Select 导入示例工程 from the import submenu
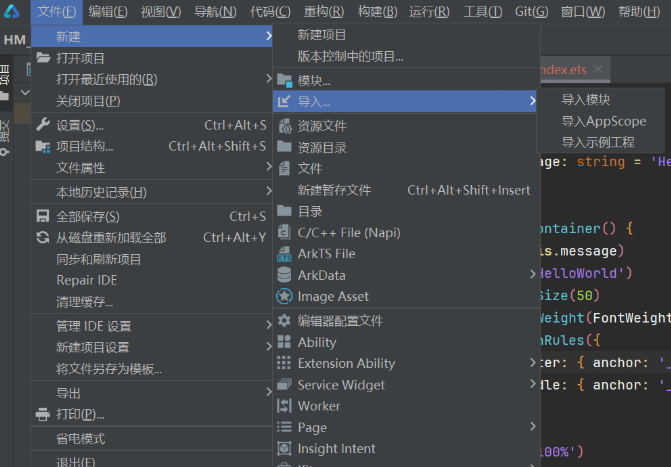This screenshot has width=671, height=467. point(600,142)
